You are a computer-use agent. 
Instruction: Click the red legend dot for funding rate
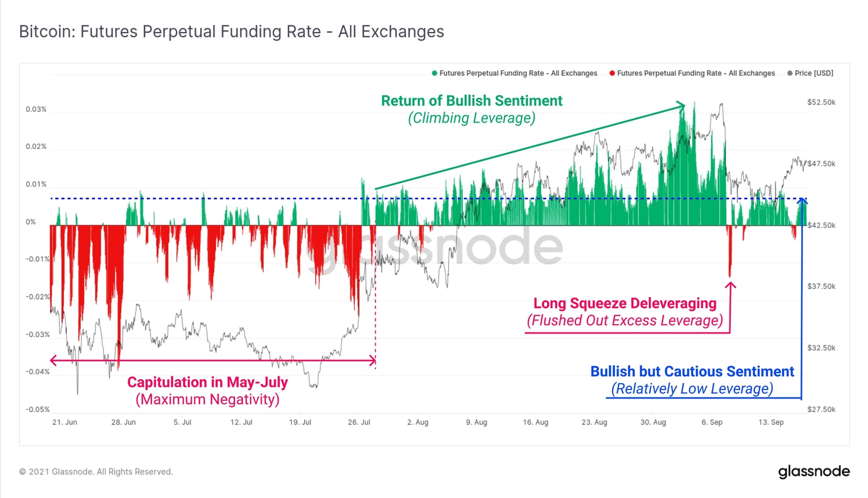612,73
